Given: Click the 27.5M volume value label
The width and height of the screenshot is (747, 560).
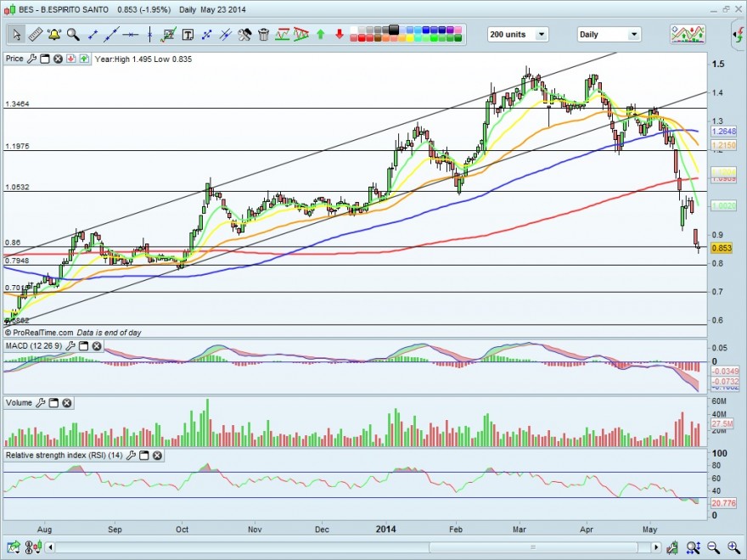Looking at the screenshot, I should pyautogui.click(x=722, y=423).
